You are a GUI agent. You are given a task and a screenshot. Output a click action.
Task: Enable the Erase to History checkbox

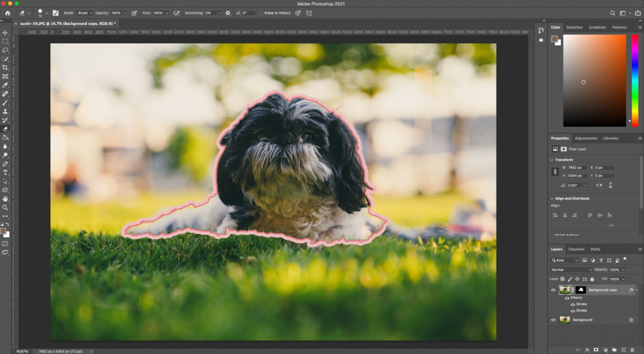coord(260,13)
